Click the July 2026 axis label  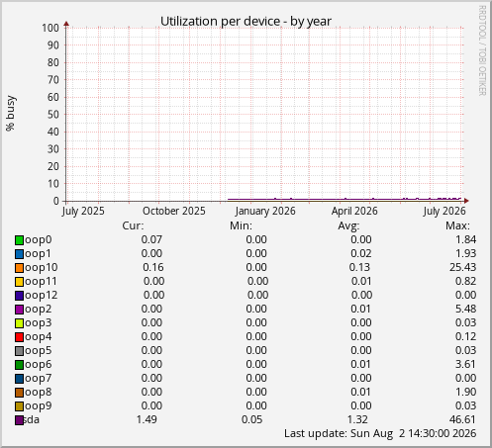[444, 211]
